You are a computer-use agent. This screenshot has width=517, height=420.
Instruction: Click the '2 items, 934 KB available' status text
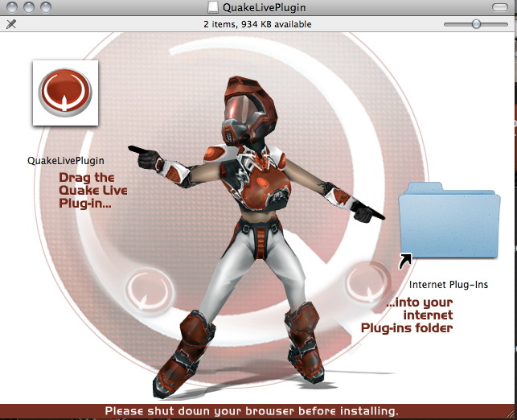click(x=257, y=24)
